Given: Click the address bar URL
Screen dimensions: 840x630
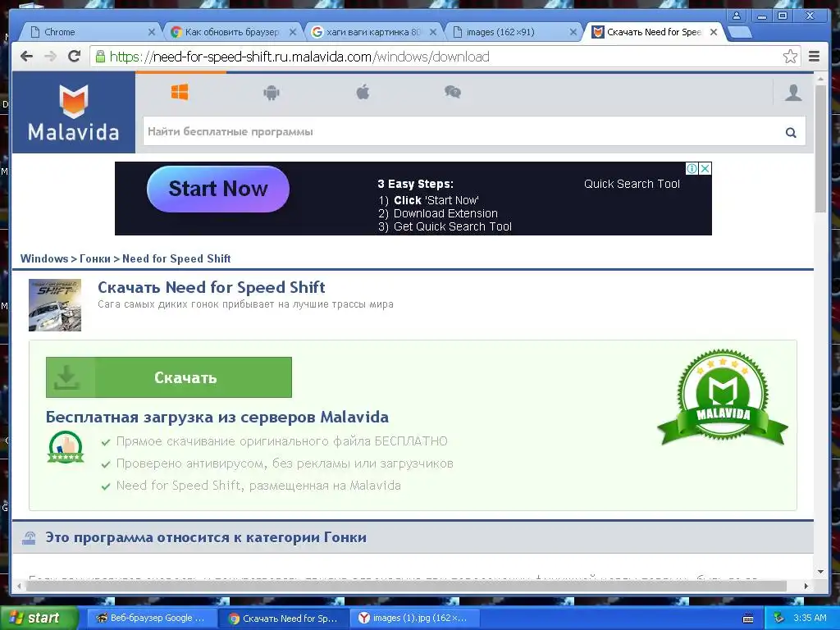Looking at the screenshot, I should coord(299,57).
